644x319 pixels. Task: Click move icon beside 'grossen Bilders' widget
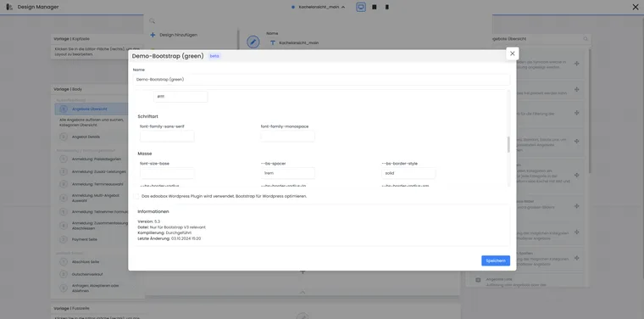click(x=577, y=206)
